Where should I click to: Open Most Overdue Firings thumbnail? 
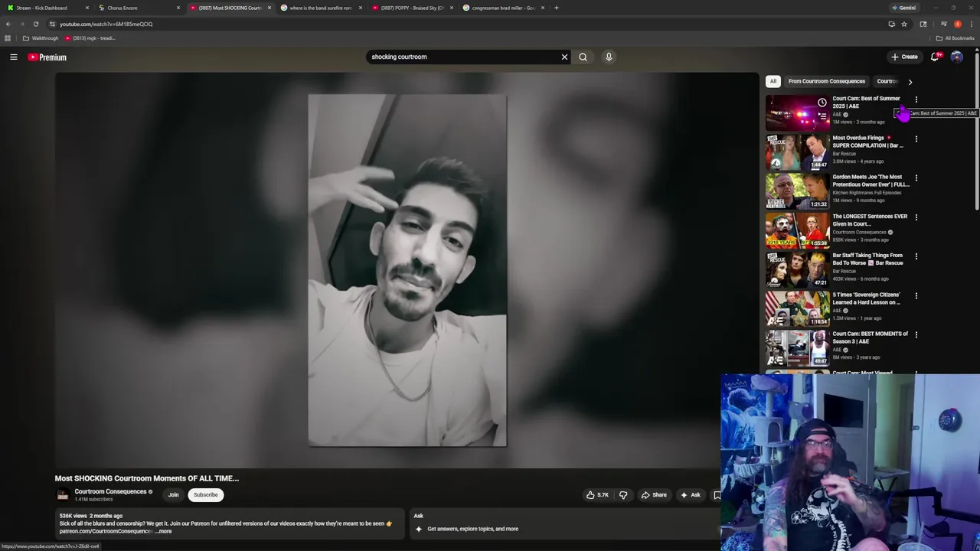click(x=797, y=152)
